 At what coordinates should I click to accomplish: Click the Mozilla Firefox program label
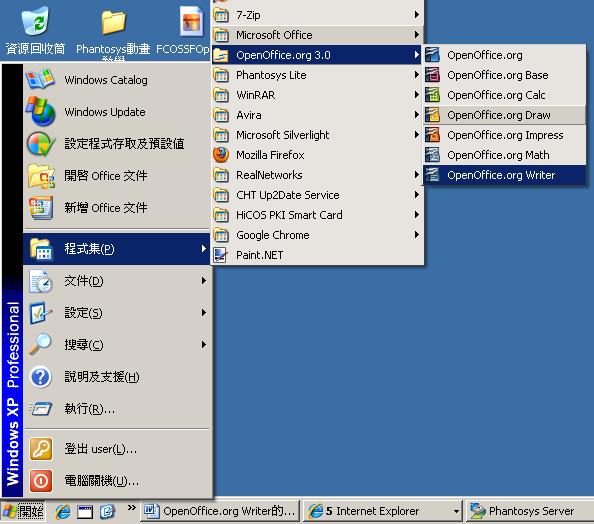point(270,155)
